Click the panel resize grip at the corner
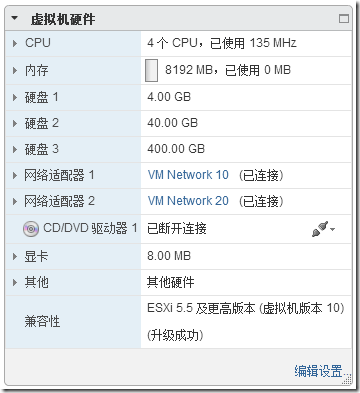This screenshot has width=360, height=393. click(347, 379)
